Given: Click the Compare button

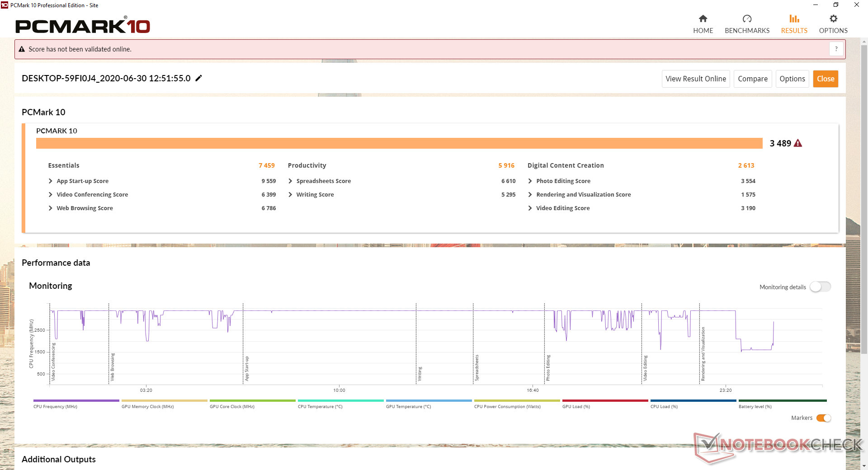Looking at the screenshot, I should [x=753, y=79].
